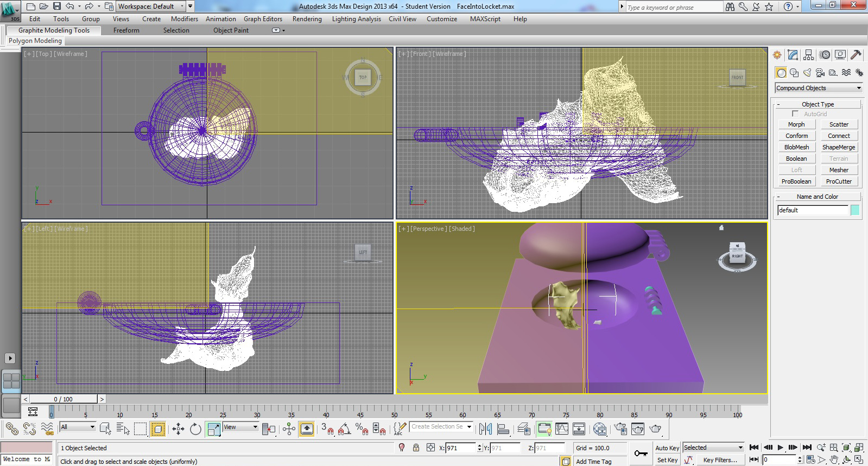
Task: Toggle Set Key animation mode
Action: 667,460
